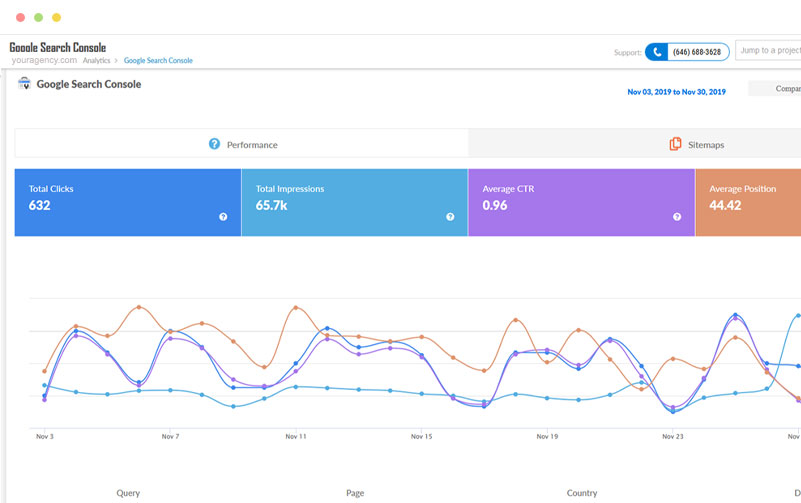801x503 pixels.
Task: Click the green window button
Action: pyautogui.click(x=38, y=17)
